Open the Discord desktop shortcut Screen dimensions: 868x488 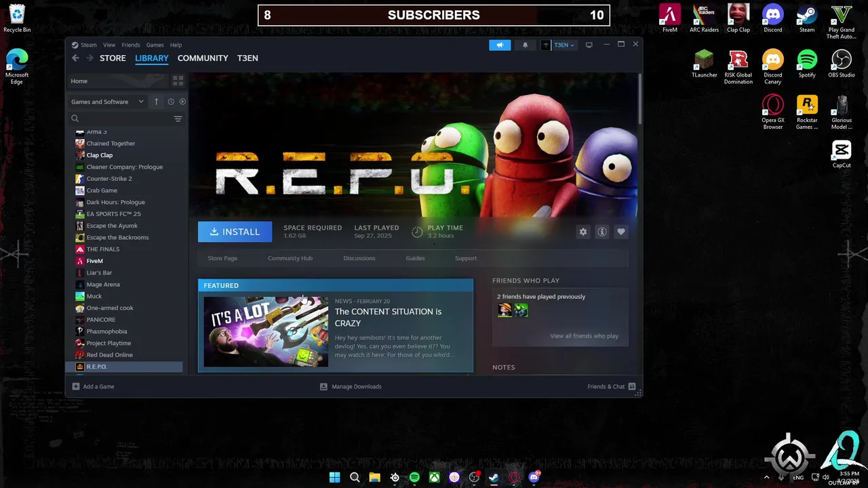772,18
